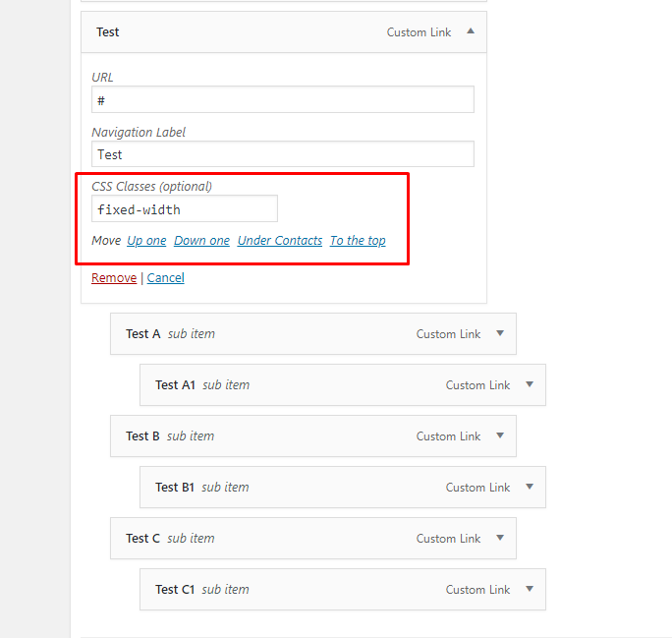Expand the Test C1 sub item

coord(530,589)
